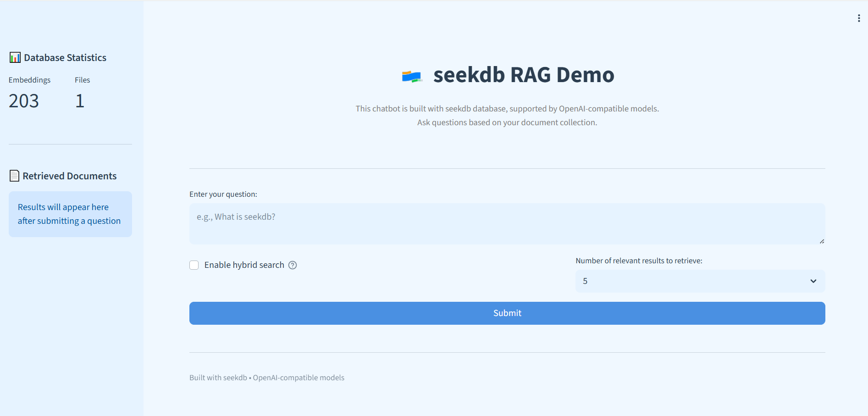
Task: Click the question box resize handle
Action: tap(822, 241)
